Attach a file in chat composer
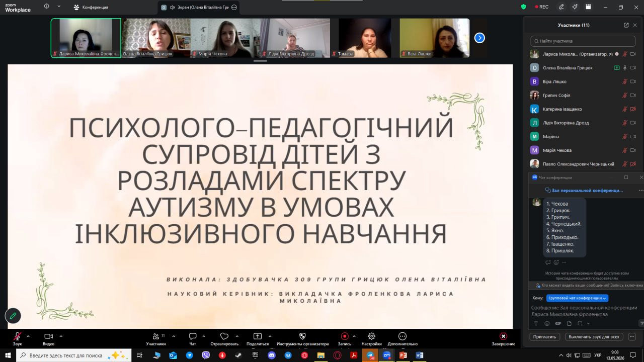Screen dimensions: 644x362 [x=569, y=323]
